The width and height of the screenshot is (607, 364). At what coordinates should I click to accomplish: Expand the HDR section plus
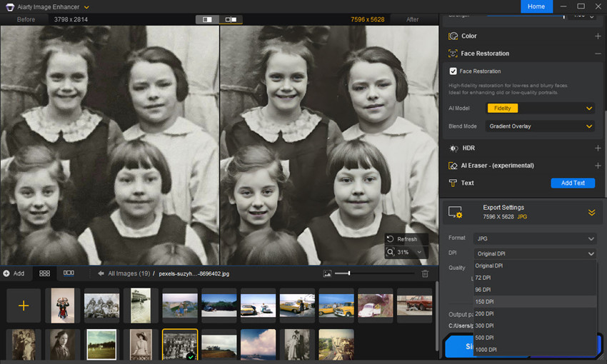(598, 148)
